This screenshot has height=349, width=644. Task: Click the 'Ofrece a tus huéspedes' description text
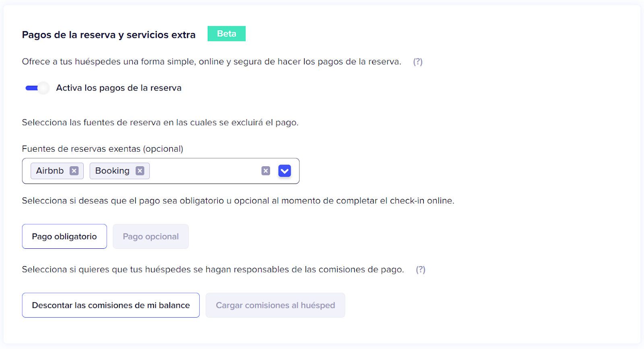tap(211, 62)
